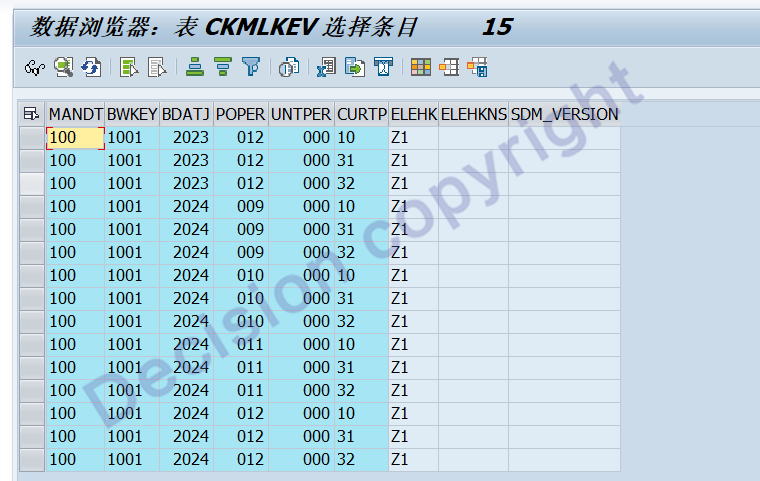Export the table to spreadsheet

327,68
